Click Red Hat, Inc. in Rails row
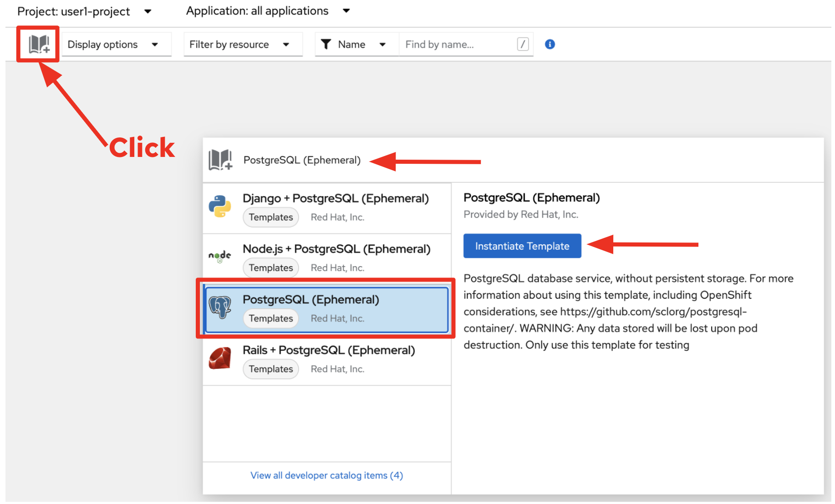 (337, 369)
